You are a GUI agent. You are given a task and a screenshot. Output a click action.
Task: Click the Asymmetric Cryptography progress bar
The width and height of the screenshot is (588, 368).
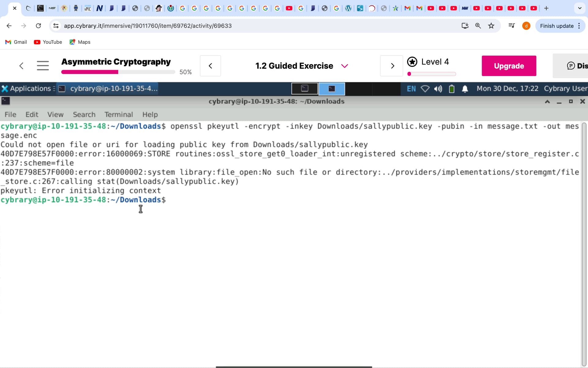click(118, 72)
